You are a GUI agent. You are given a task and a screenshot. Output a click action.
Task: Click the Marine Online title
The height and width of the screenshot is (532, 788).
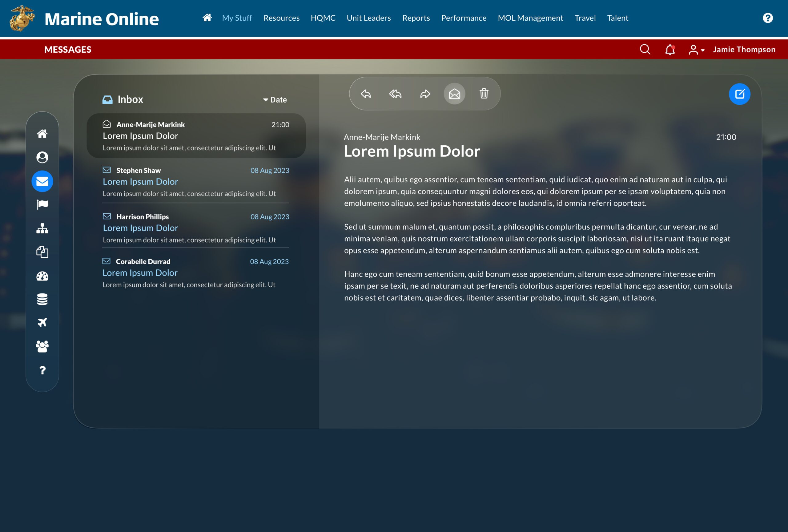(x=101, y=19)
